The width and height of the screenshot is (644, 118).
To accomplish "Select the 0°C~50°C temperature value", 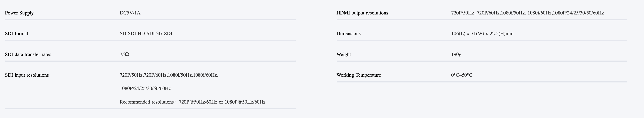I will 462,75.
